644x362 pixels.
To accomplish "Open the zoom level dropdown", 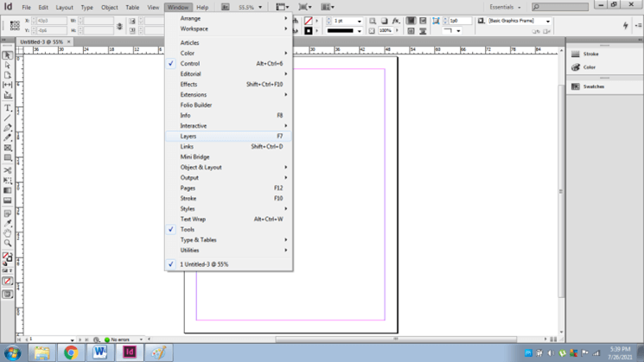I will pos(260,8).
